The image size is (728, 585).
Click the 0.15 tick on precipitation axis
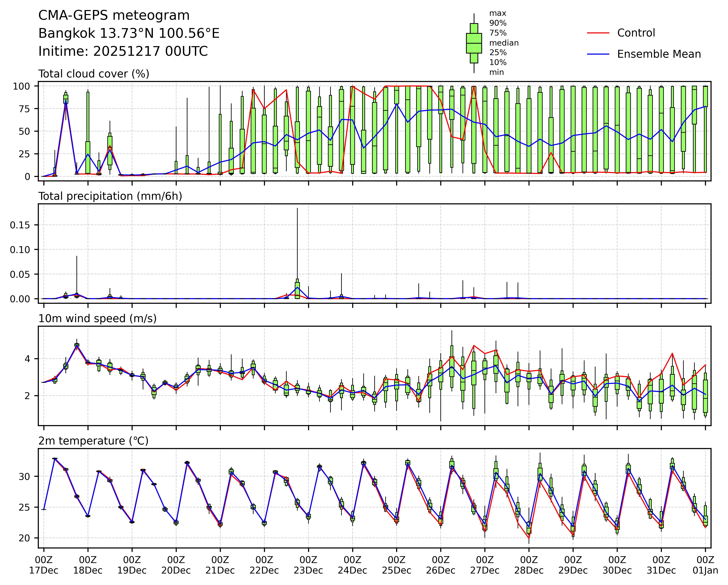(19, 225)
